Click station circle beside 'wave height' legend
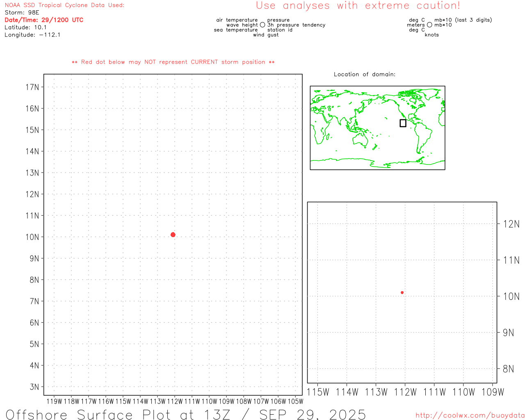The width and height of the screenshot is (525, 420). (262, 25)
